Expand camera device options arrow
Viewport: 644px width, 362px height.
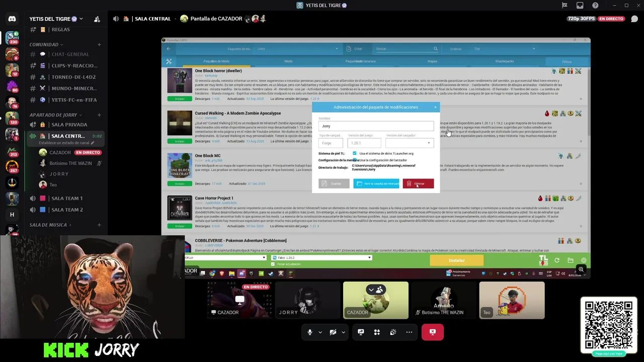pos(343,332)
